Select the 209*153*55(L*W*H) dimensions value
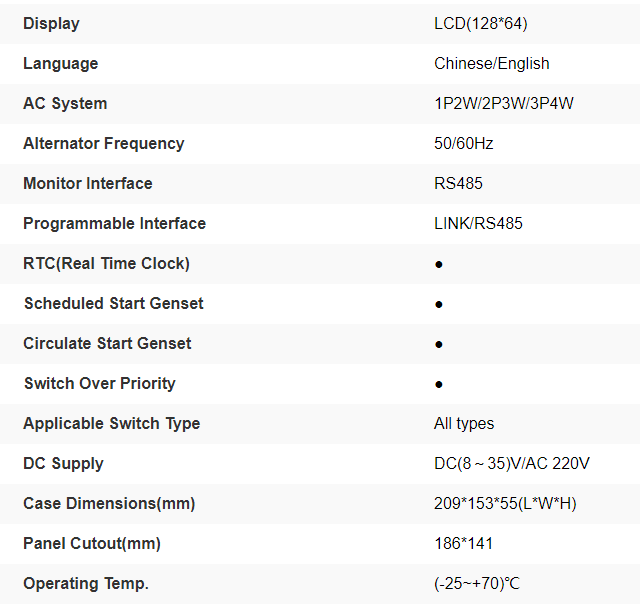The image size is (640, 615). pyautogui.click(x=505, y=503)
